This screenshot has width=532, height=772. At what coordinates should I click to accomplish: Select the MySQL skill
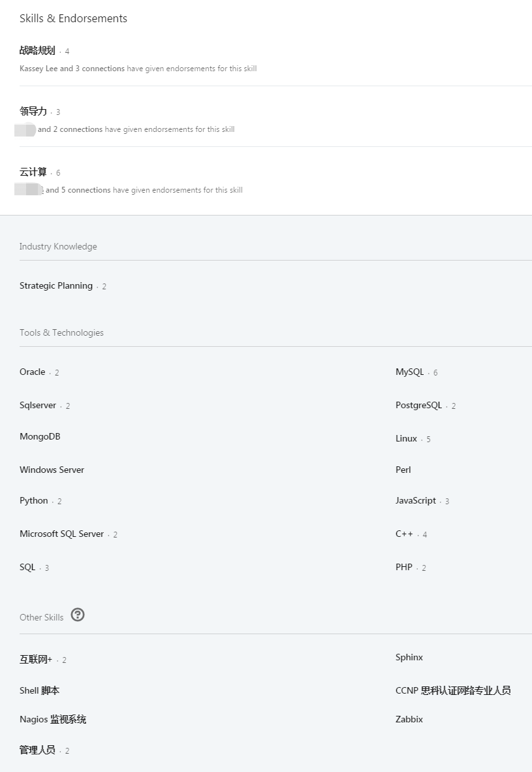[409, 371]
